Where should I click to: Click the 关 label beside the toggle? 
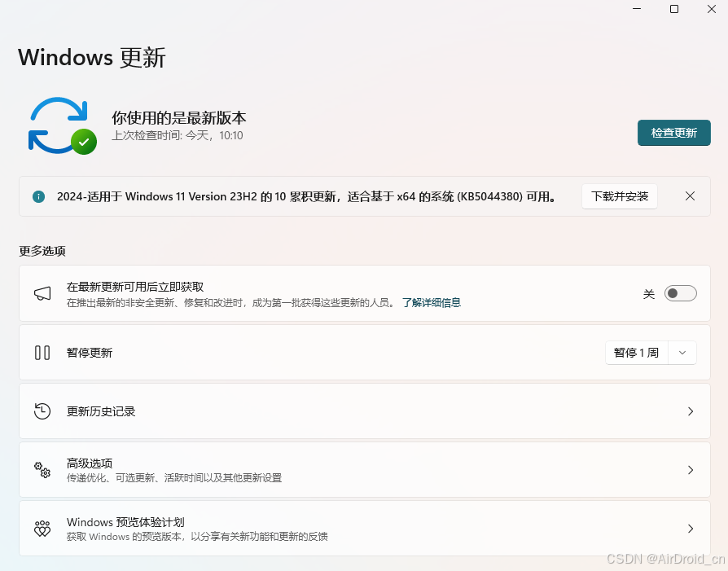[649, 294]
